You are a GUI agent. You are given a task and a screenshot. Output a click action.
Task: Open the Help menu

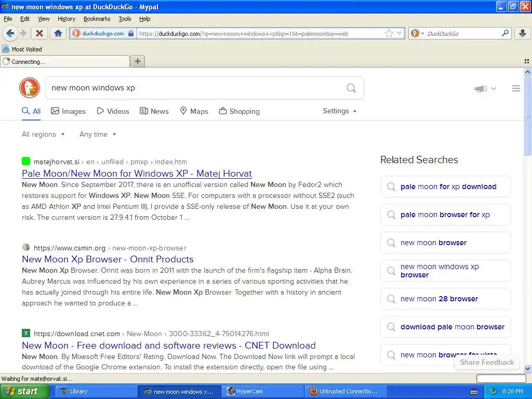145,19
